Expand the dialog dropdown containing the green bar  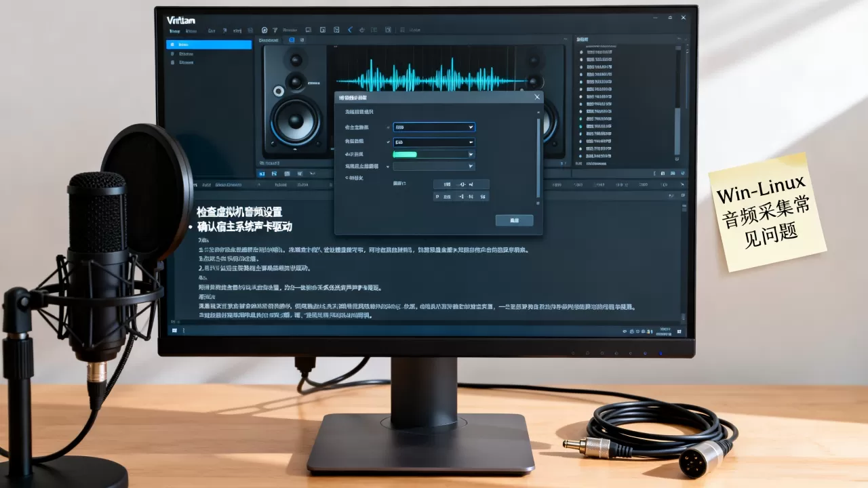(x=434, y=155)
